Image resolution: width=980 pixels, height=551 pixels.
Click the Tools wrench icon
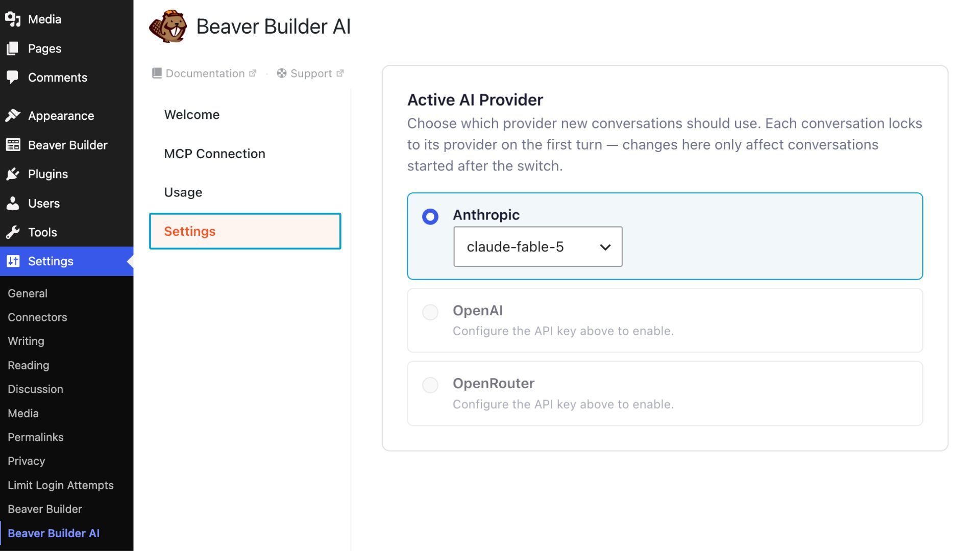pos(13,232)
